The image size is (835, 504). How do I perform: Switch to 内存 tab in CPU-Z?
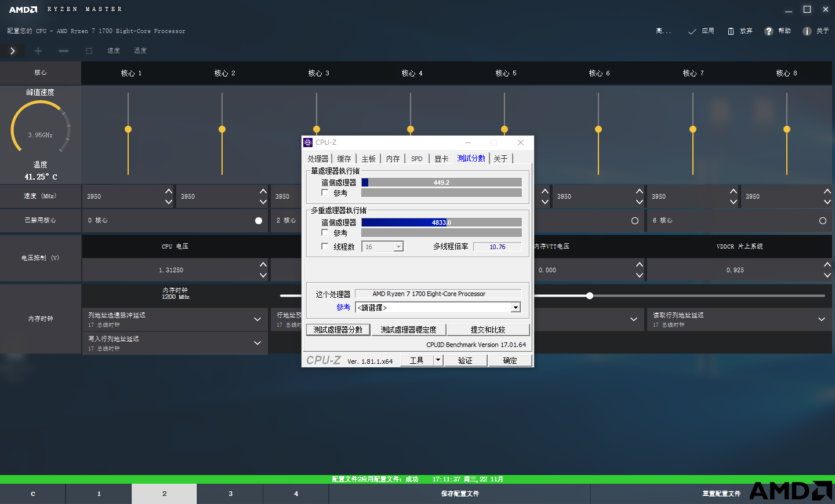tap(393, 159)
